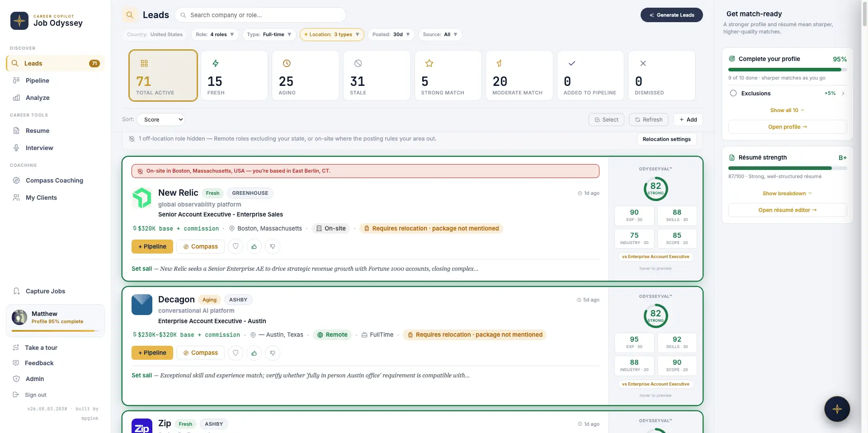Image resolution: width=868 pixels, height=433 pixels.
Task: Open Relocation settings
Action: 666,139
